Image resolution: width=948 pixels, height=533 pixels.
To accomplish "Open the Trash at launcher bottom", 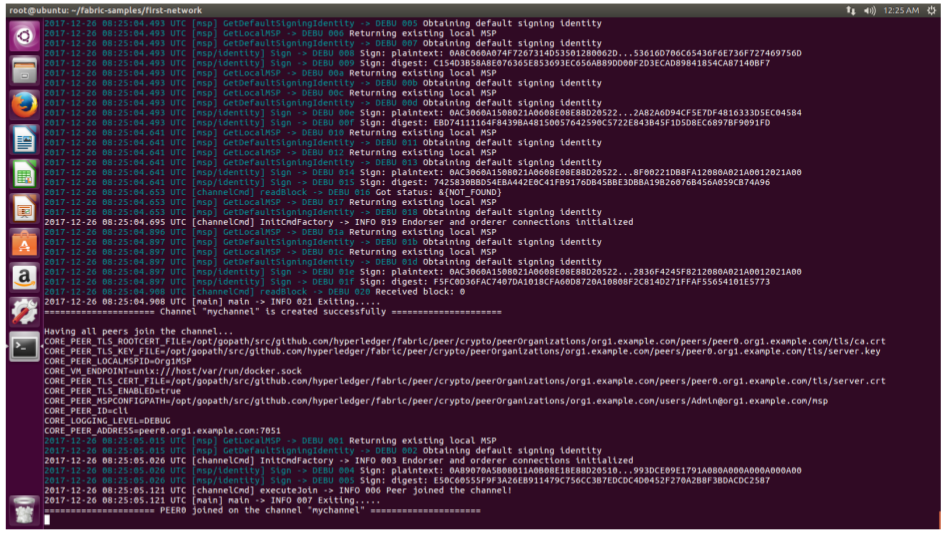I will click(24, 511).
